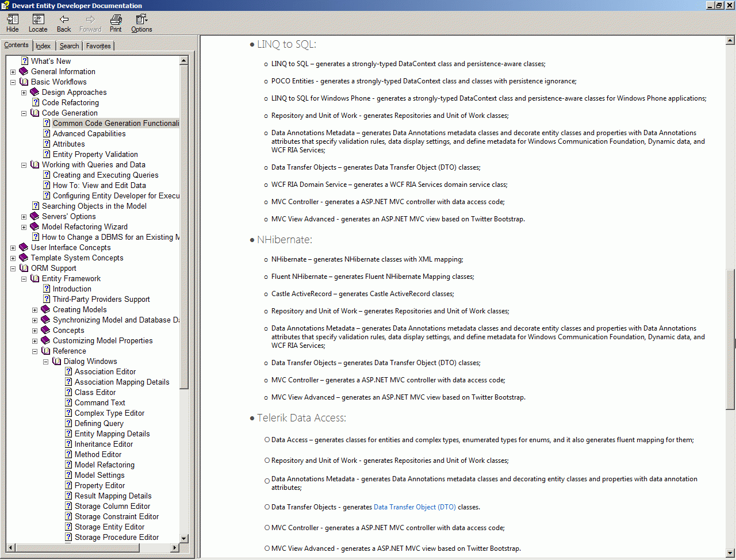736x560 pixels.
Task: Collapse the Code Generation node
Action: 24,113
